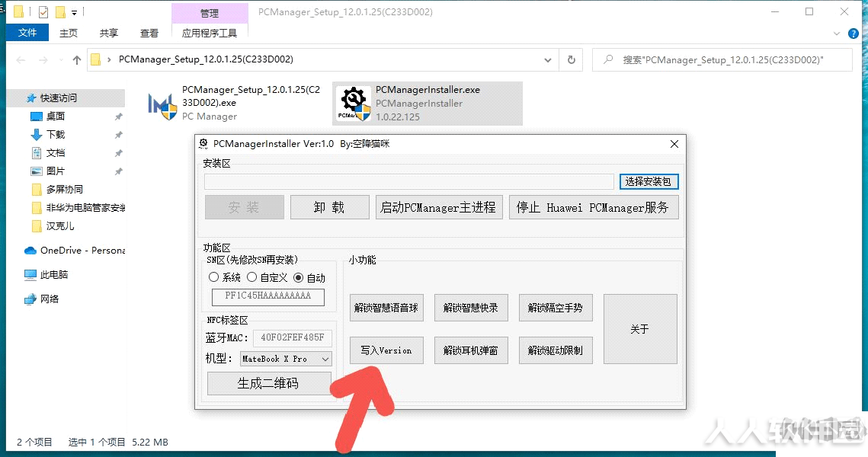Open Explorer help question mark icon
This screenshot has width=868, height=457.
[854, 34]
